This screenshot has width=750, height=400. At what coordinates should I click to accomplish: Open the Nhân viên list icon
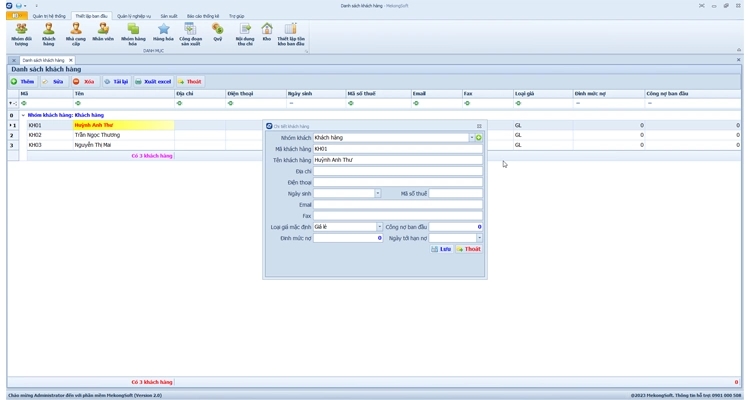click(x=103, y=33)
